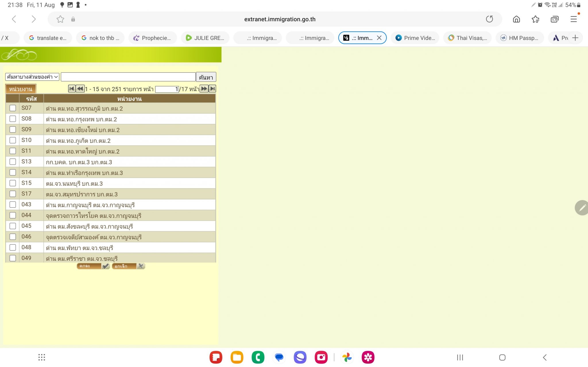Confirm selection with the ตกลง button
The width and height of the screenshot is (588, 367).
(x=93, y=266)
